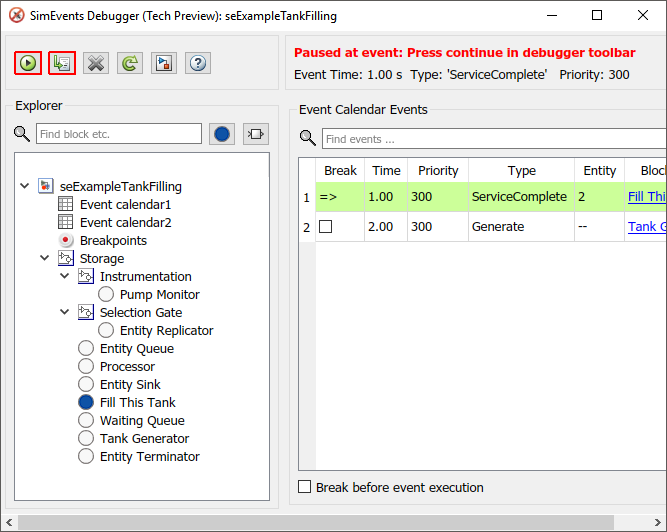This screenshot has width=667, height=532.
Task: Select 'Fill This Tank' tree label
Action: click(x=137, y=402)
